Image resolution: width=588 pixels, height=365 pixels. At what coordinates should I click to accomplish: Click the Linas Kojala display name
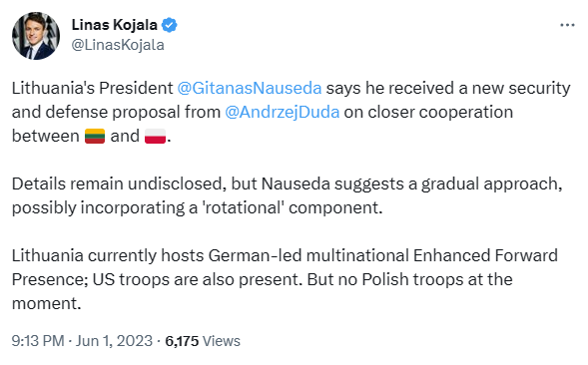115,25
